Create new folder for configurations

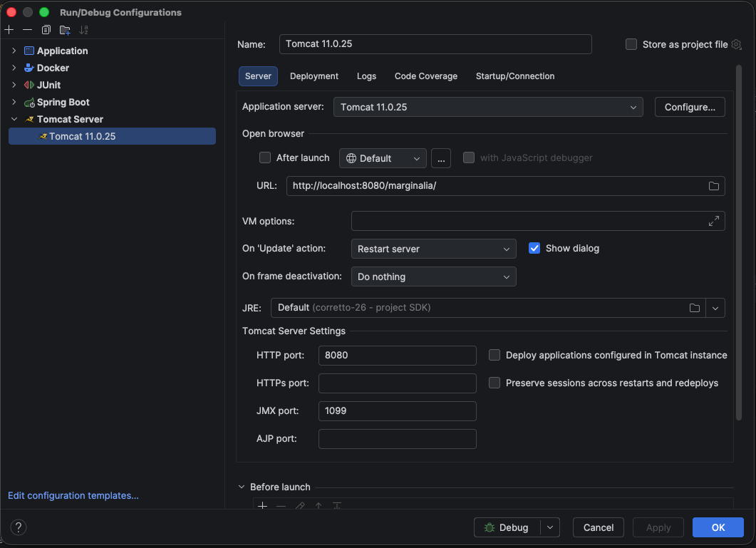(65, 30)
